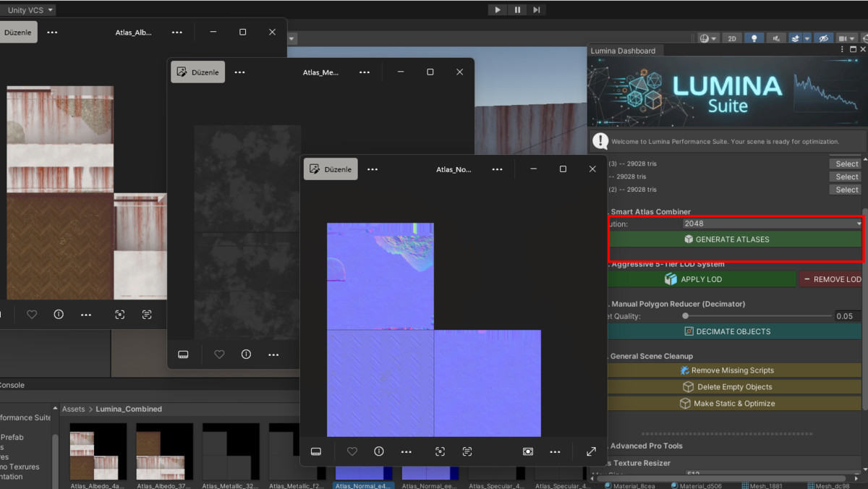868x489 pixels.
Task: Toggle Scene view lighting bulb
Action: tap(754, 38)
